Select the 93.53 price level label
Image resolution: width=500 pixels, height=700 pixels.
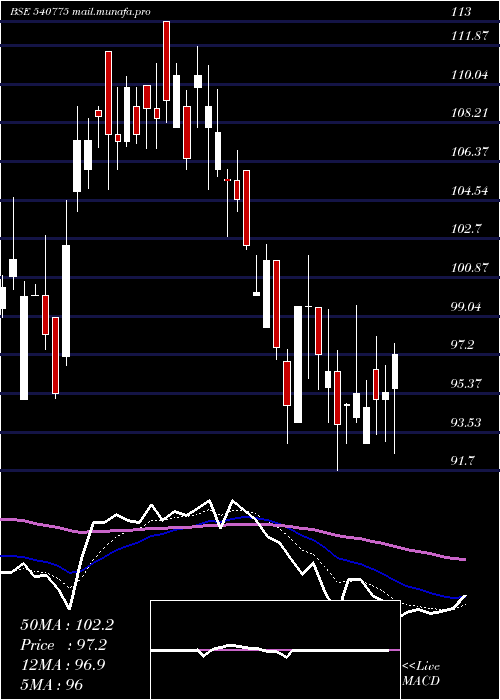[x=468, y=422]
